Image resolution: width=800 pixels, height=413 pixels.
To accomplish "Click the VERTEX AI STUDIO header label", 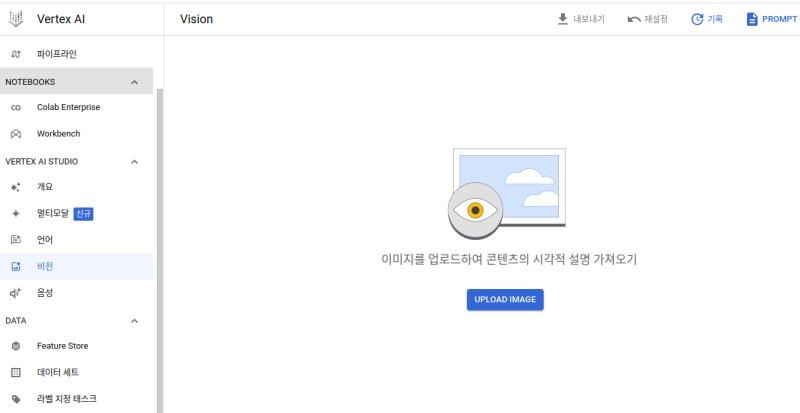I will pyautogui.click(x=42, y=162).
